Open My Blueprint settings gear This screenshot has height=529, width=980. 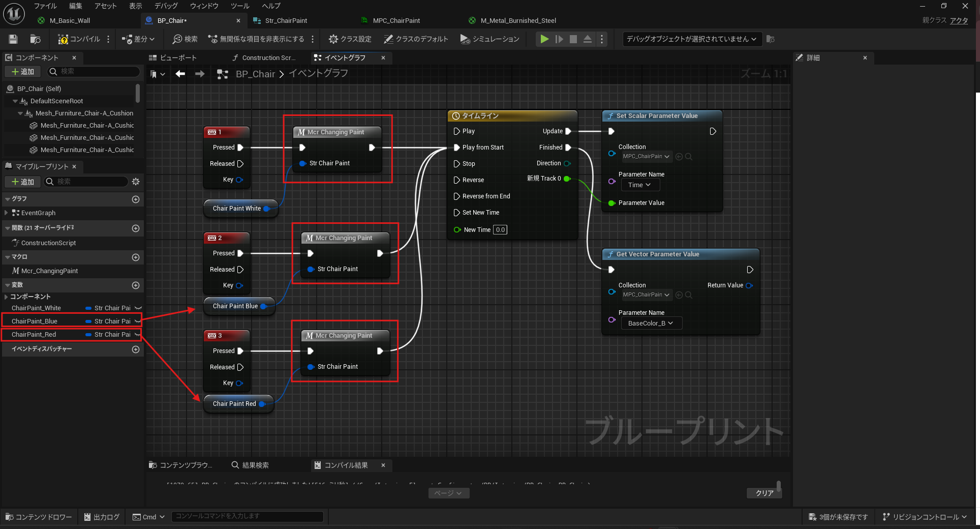click(136, 182)
